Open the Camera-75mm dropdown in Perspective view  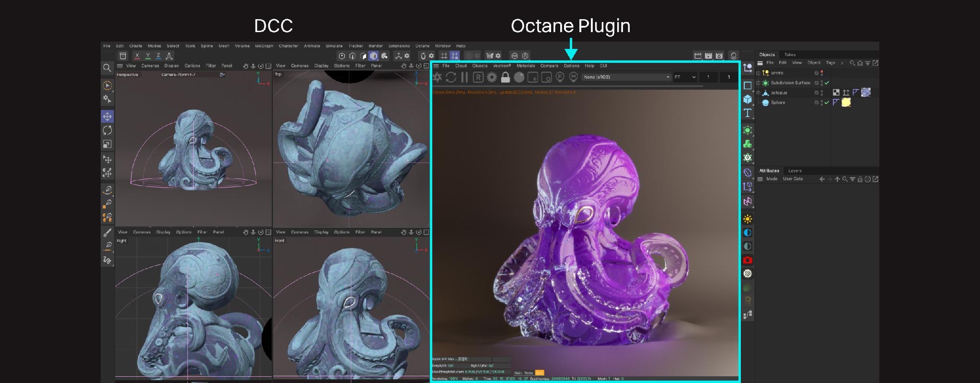tap(222, 75)
